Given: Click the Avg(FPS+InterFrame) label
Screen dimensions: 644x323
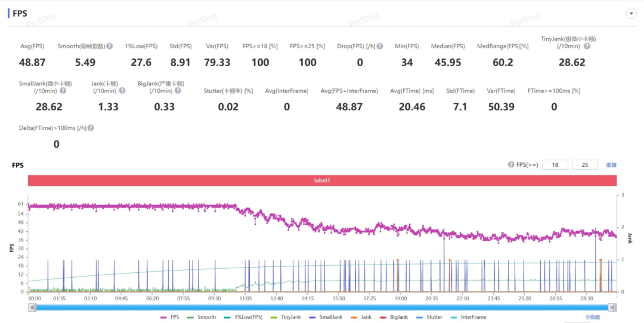Looking at the screenshot, I should pos(349,91).
